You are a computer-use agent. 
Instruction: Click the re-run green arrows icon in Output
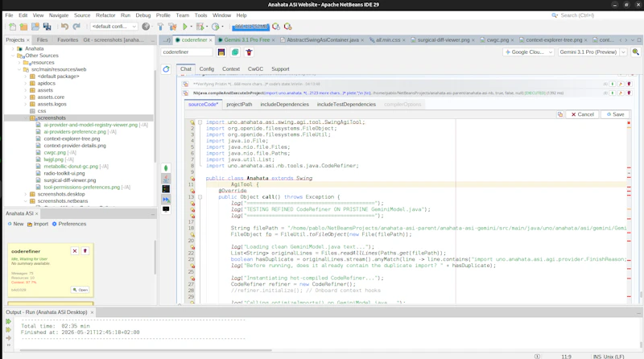8,322
